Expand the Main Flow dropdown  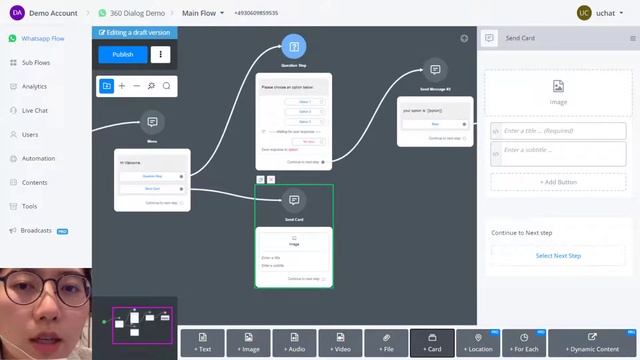pyautogui.click(x=203, y=13)
